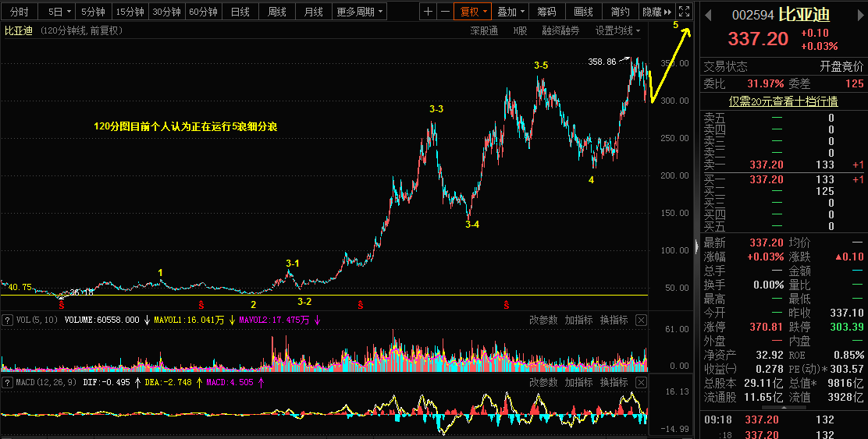Open the 5日 dropdown arrow

point(69,12)
